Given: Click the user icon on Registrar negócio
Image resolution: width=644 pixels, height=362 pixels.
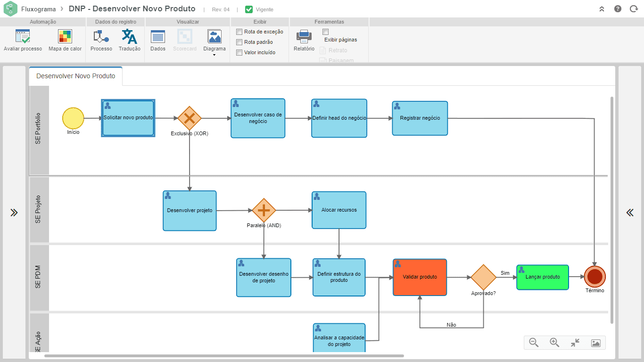Looking at the screenshot, I should pos(397,106).
